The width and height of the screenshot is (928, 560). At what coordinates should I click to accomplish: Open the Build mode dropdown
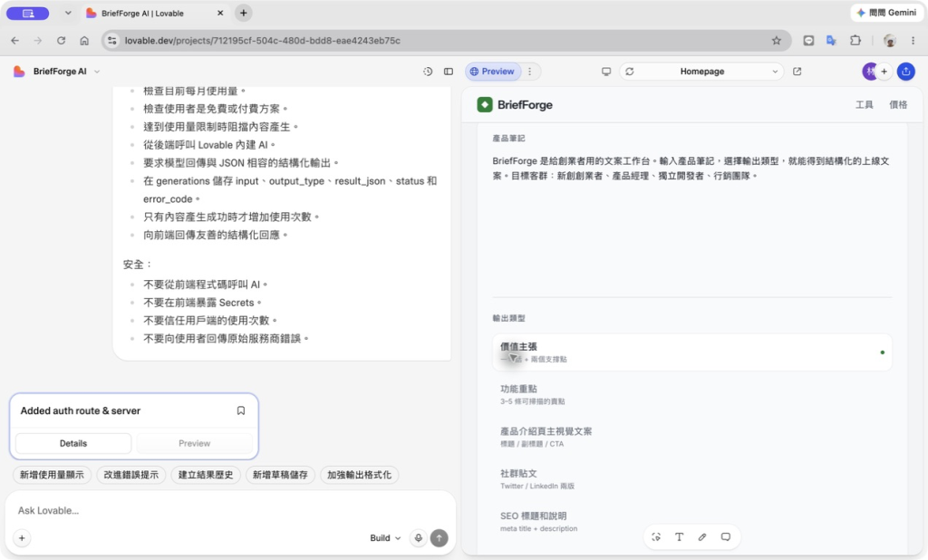tap(385, 538)
